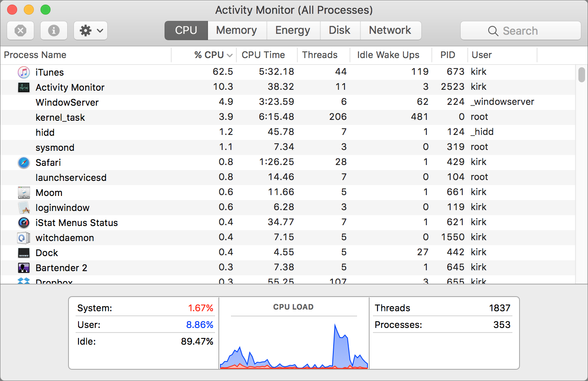Screen dimensions: 588x381
Task: Sort by the Idle Wake Ups column
Action: tap(388, 55)
